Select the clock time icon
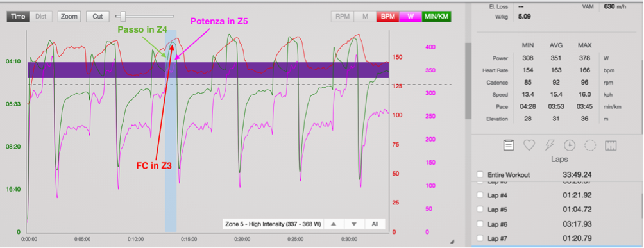This screenshot has width=644, height=248. coord(570,145)
